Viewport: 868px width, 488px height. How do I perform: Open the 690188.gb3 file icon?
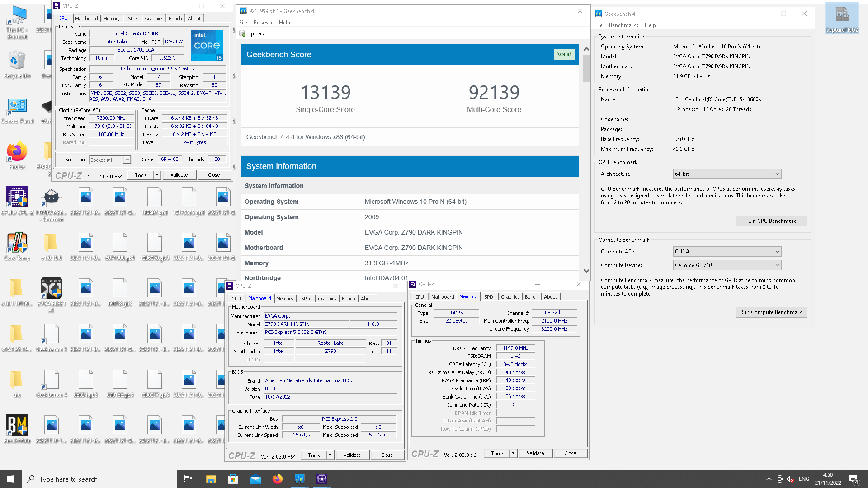point(120,384)
